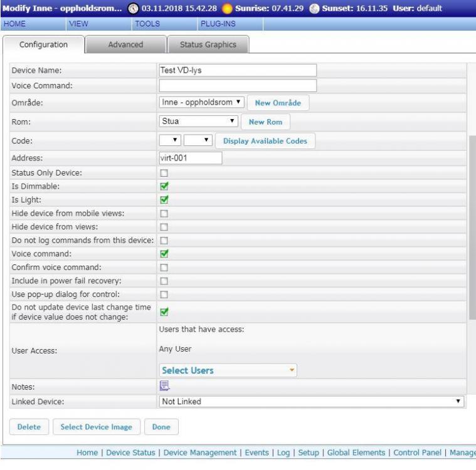The height and width of the screenshot is (470, 476).
Task: Enable the Status Only Device checkbox
Action: coord(164,172)
